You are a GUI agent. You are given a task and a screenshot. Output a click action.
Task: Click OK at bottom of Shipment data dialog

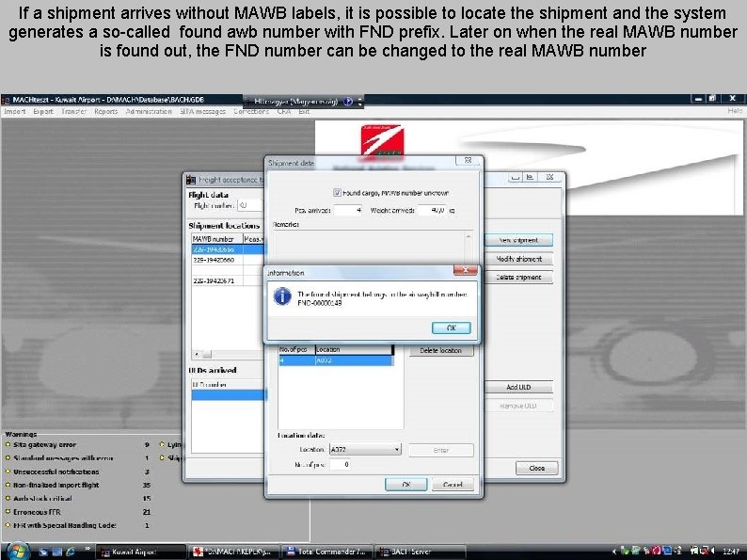click(405, 484)
